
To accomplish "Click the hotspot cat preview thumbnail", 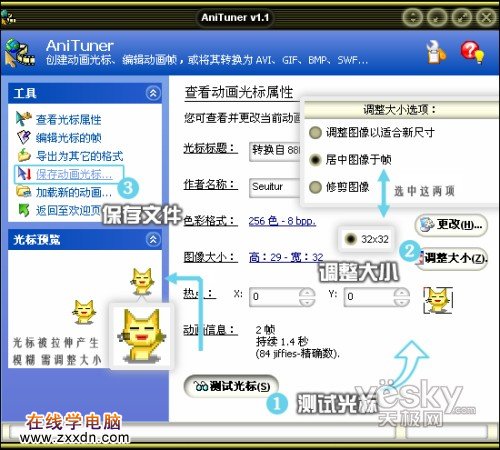I will tap(438, 300).
